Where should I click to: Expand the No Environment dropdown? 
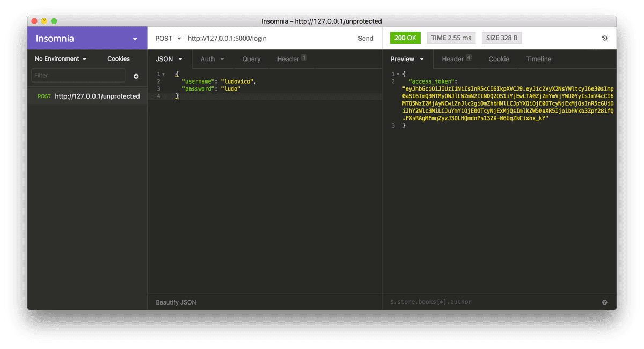click(x=61, y=59)
